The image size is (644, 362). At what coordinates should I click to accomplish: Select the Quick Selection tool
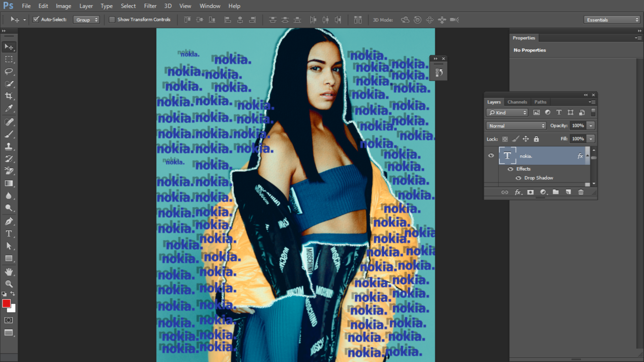[9, 84]
